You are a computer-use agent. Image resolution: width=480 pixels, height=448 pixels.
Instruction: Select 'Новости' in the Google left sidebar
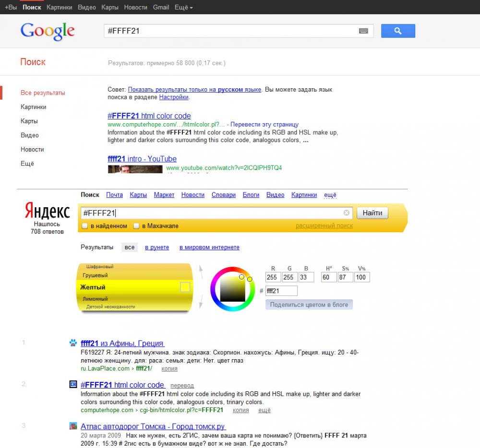(32, 150)
